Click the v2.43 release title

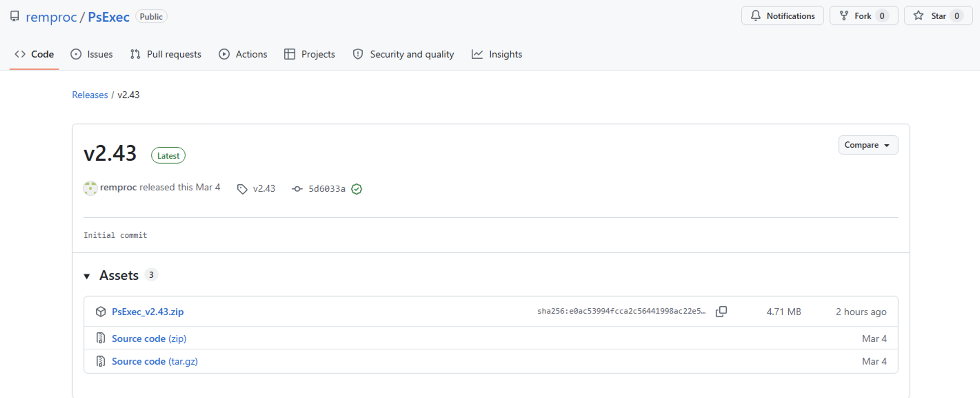click(110, 153)
